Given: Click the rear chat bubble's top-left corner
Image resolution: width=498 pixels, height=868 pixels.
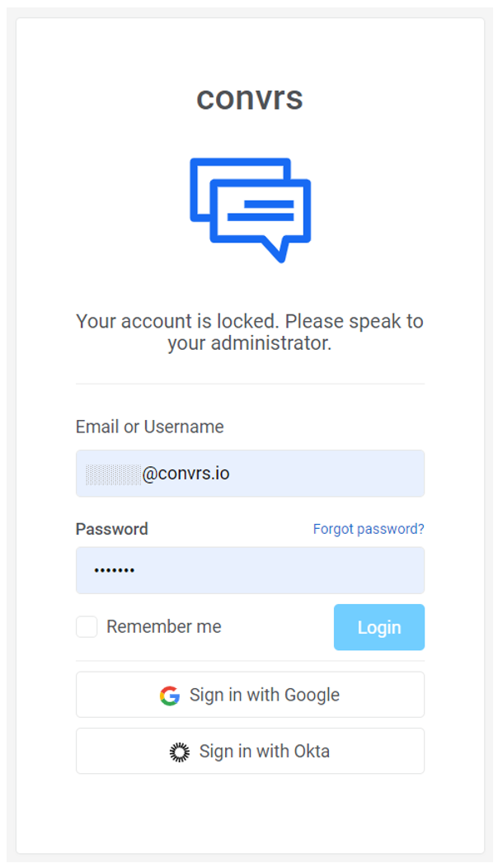Looking at the screenshot, I should coord(194,162).
